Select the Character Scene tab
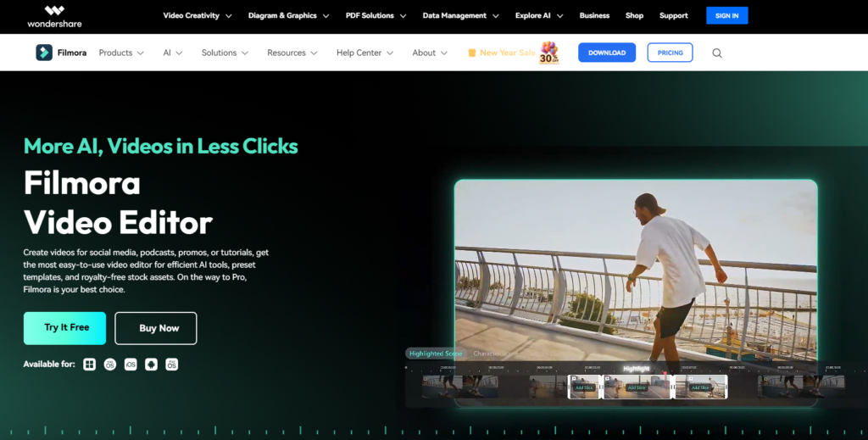Viewport: 868px width, 440px height. [x=495, y=354]
